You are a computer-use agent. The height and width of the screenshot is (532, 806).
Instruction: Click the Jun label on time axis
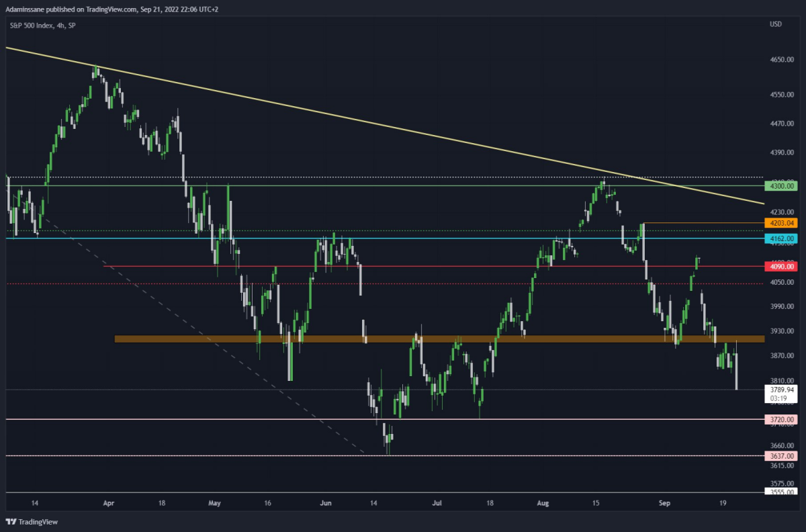326,502
